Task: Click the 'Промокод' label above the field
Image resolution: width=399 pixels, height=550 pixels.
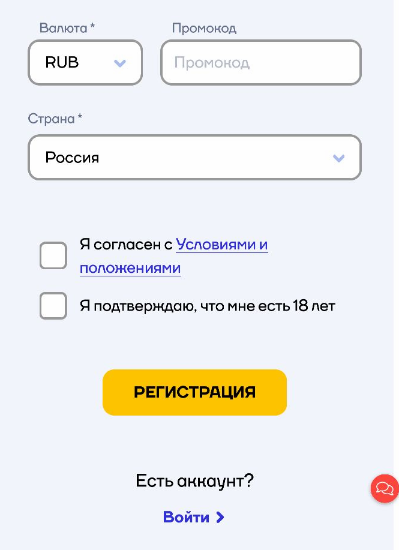Action: pos(204,28)
